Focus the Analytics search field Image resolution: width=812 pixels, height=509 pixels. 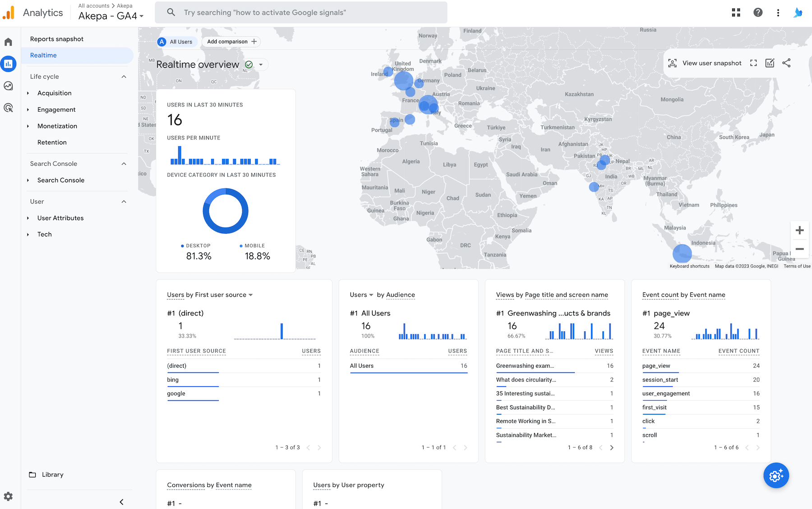301,13
